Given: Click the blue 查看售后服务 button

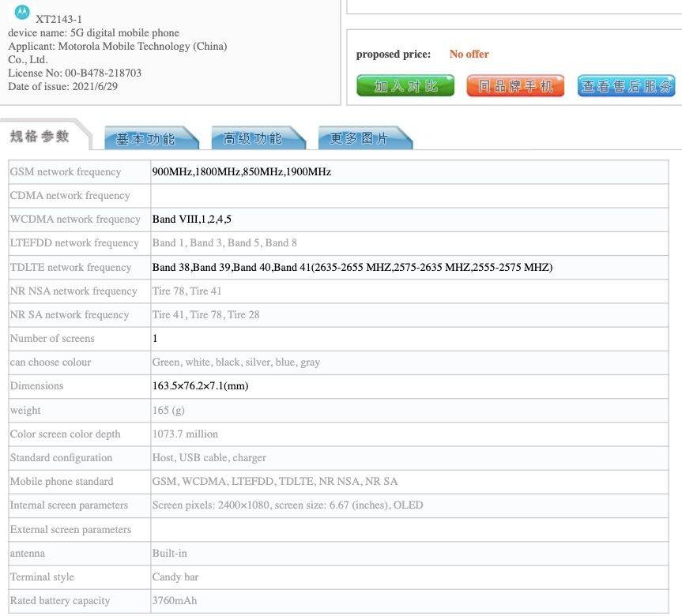Looking at the screenshot, I should pyautogui.click(x=626, y=85).
